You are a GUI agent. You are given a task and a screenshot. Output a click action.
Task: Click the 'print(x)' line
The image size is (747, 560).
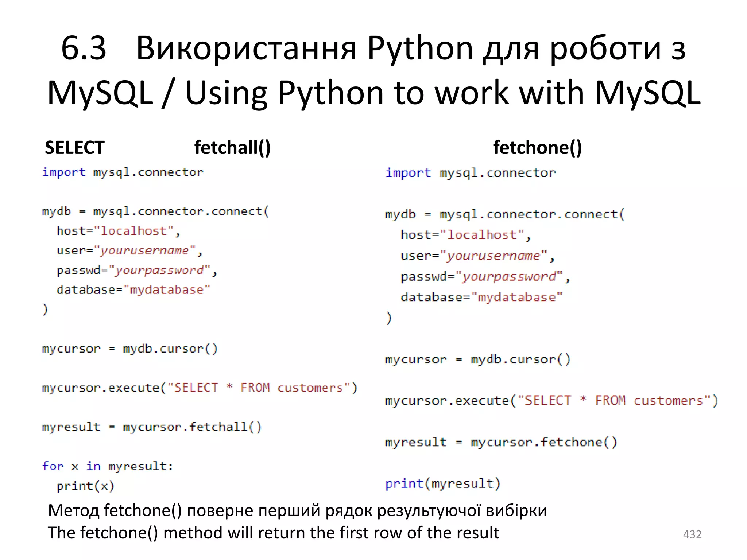[x=86, y=486]
